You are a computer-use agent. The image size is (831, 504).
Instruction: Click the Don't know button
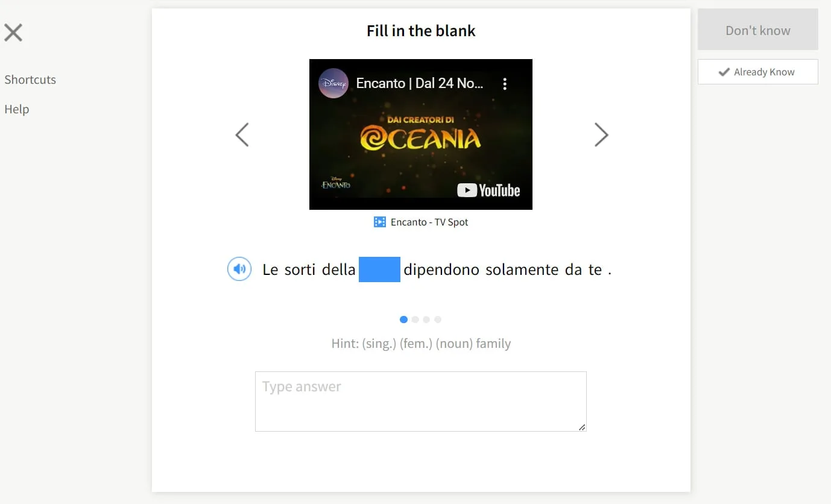[758, 30]
